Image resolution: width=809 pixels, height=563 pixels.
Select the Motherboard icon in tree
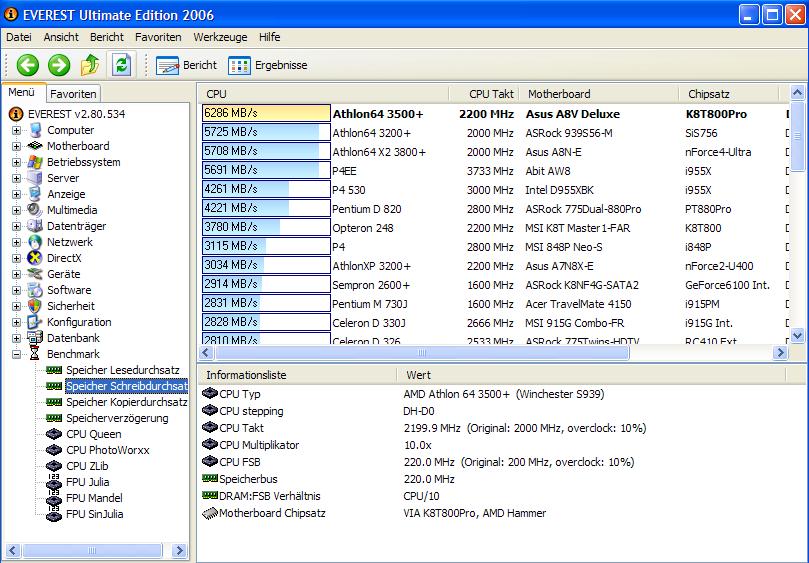(35, 146)
